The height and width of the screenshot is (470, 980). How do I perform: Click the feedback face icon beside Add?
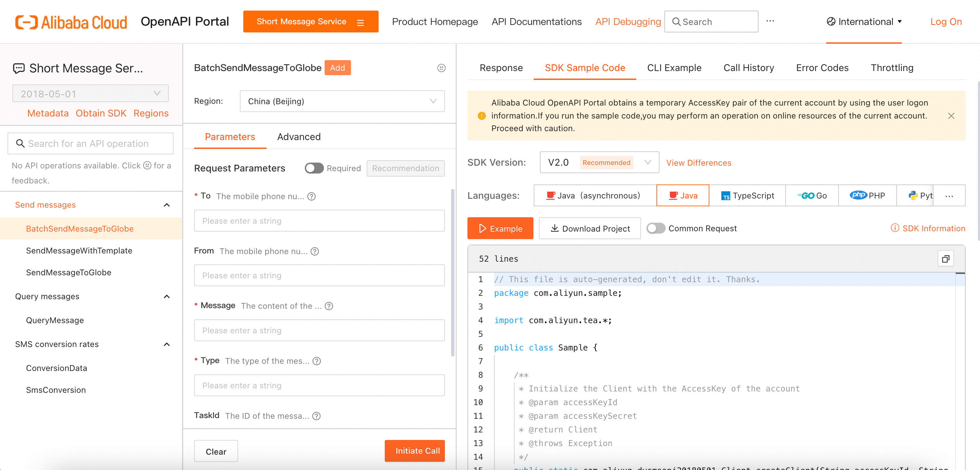click(x=441, y=68)
